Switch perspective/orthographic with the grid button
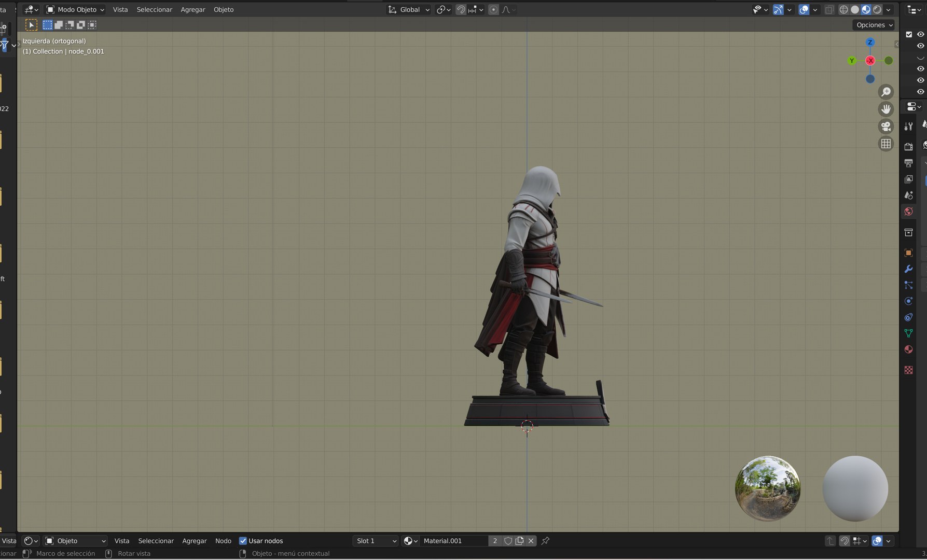Screen dimensions: 927x560 point(886,144)
